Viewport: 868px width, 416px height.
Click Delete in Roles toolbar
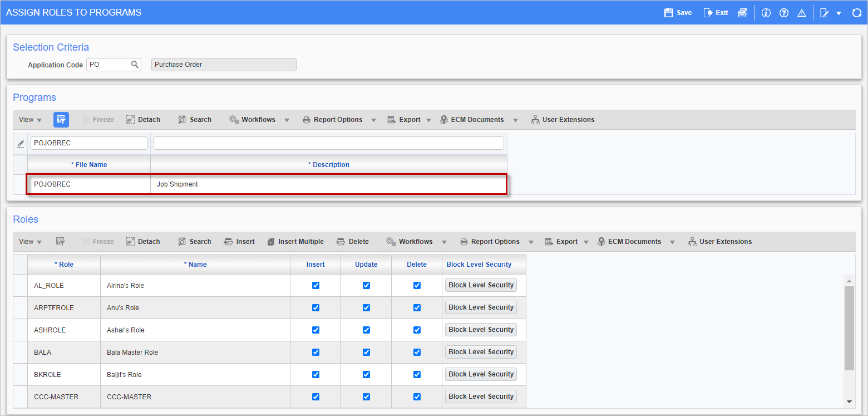pyautogui.click(x=352, y=242)
